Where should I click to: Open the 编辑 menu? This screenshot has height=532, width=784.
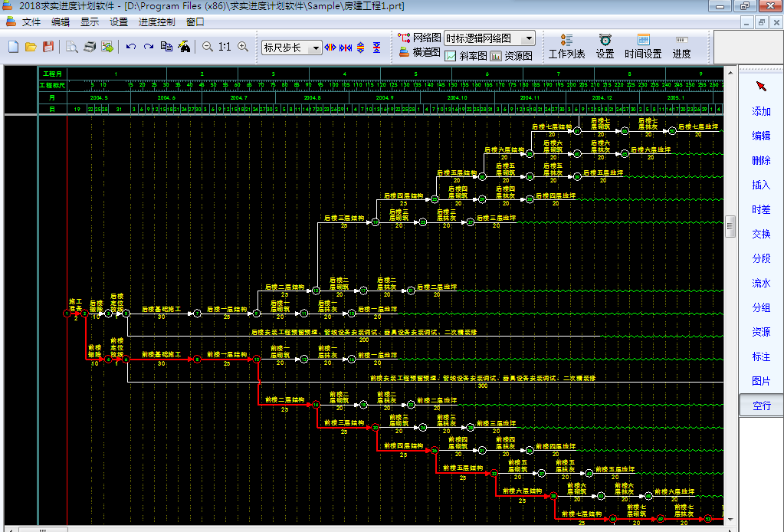pos(61,22)
